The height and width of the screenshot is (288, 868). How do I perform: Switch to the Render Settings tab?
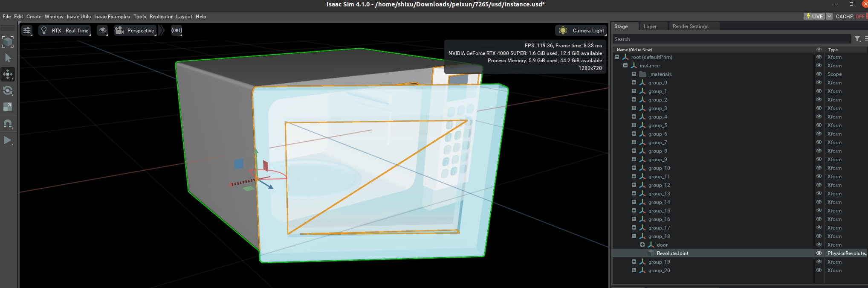click(691, 26)
